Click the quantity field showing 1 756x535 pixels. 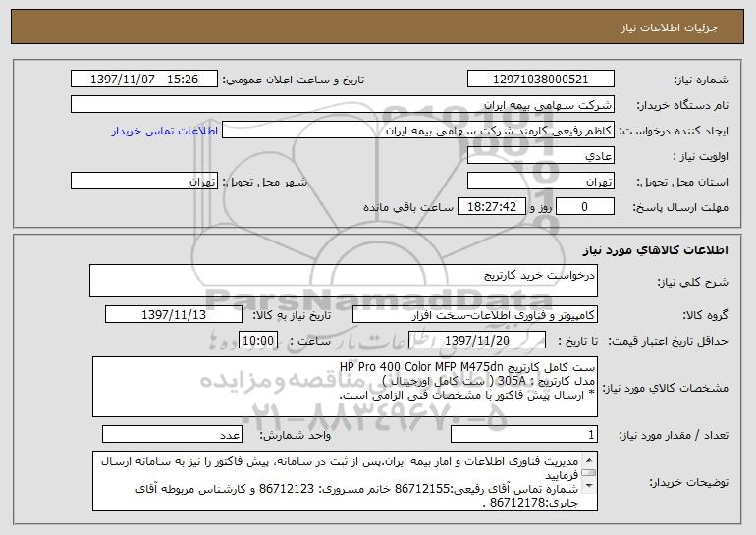524,434
